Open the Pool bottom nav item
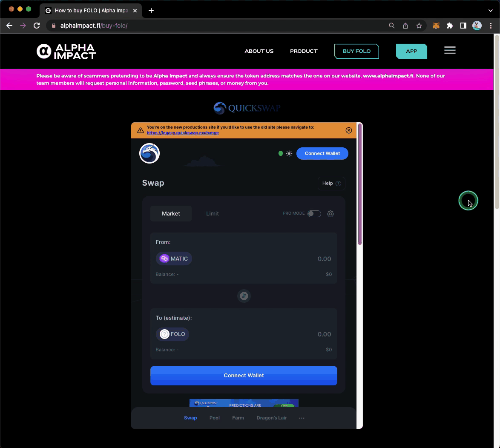This screenshot has width=500, height=448. tap(215, 418)
